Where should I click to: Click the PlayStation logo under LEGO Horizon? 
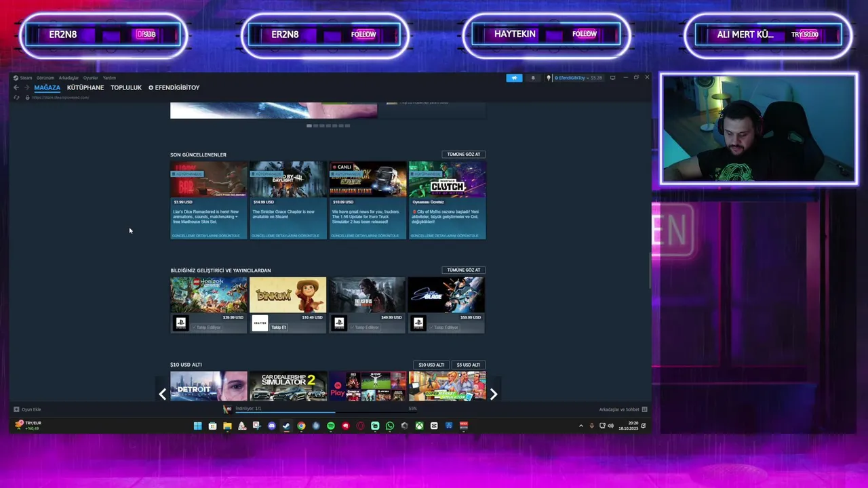pyautogui.click(x=180, y=323)
